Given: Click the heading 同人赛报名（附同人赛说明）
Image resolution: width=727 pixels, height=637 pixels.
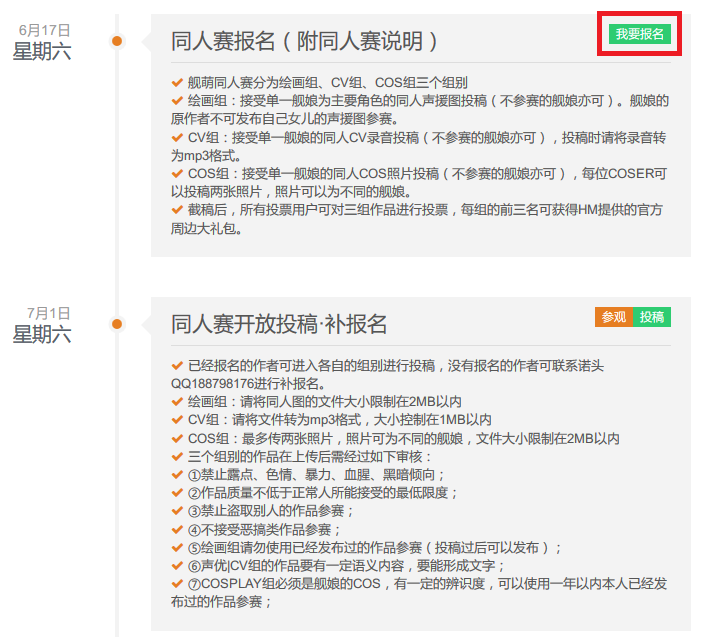Looking at the screenshot, I should [304, 41].
